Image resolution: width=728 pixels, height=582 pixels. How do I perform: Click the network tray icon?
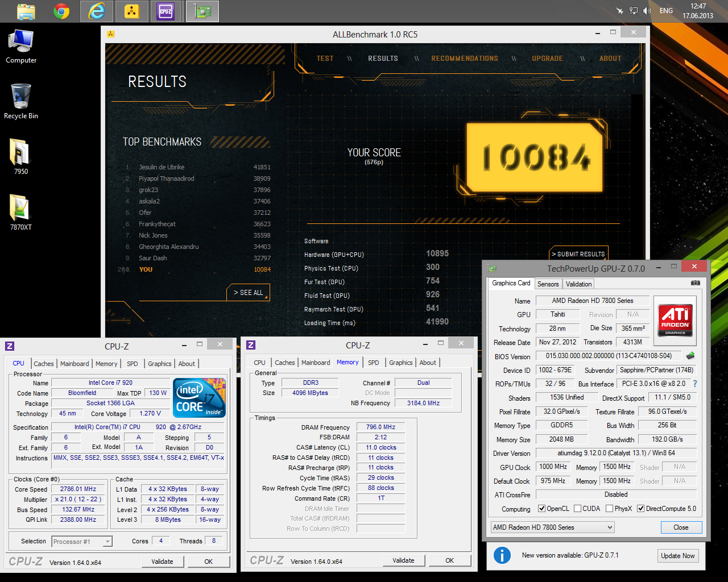634,11
